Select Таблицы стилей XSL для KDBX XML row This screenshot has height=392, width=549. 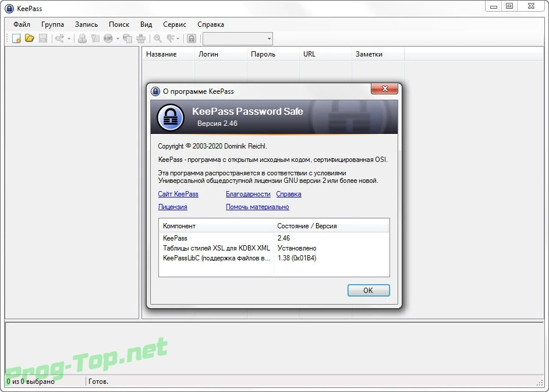pyautogui.click(x=274, y=248)
